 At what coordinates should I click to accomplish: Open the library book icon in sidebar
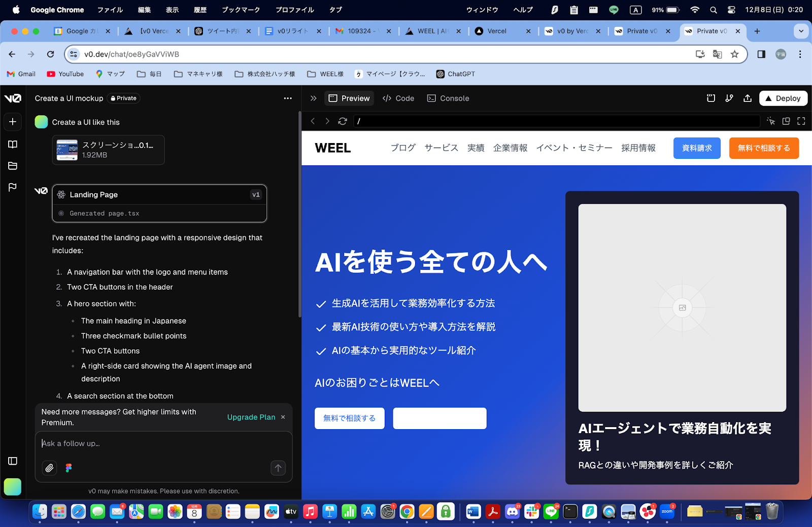pos(13,145)
